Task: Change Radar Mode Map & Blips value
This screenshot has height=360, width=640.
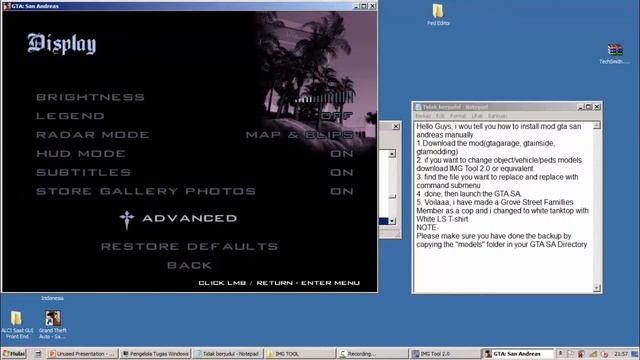Action: pyautogui.click(x=300, y=135)
